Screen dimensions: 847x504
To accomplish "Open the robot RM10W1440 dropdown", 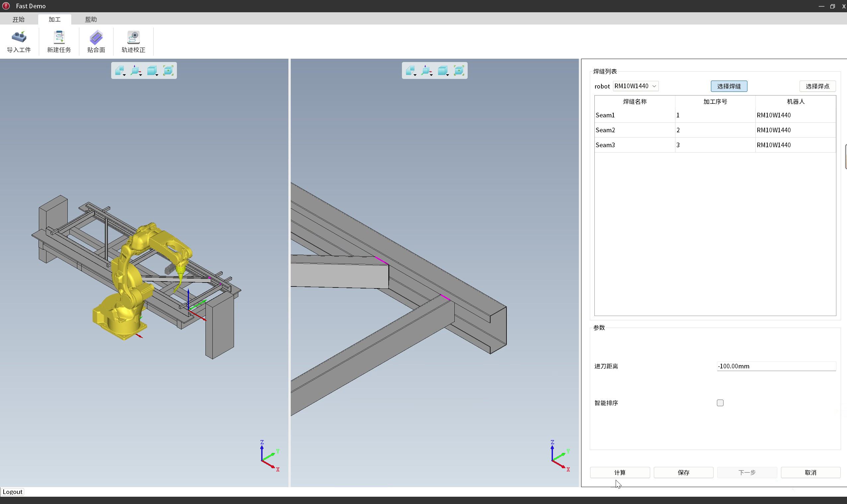I will 636,86.
